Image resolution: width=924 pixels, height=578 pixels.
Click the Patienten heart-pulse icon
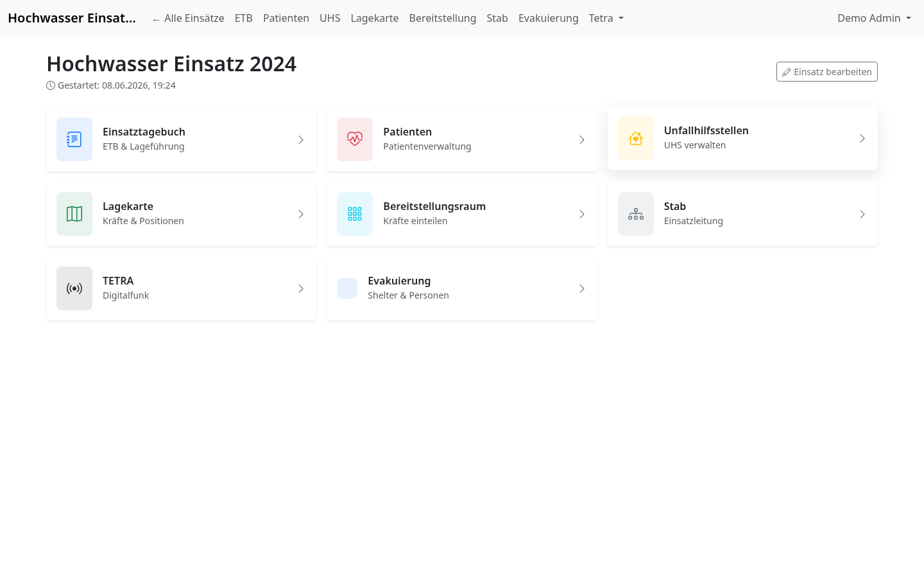355,139
